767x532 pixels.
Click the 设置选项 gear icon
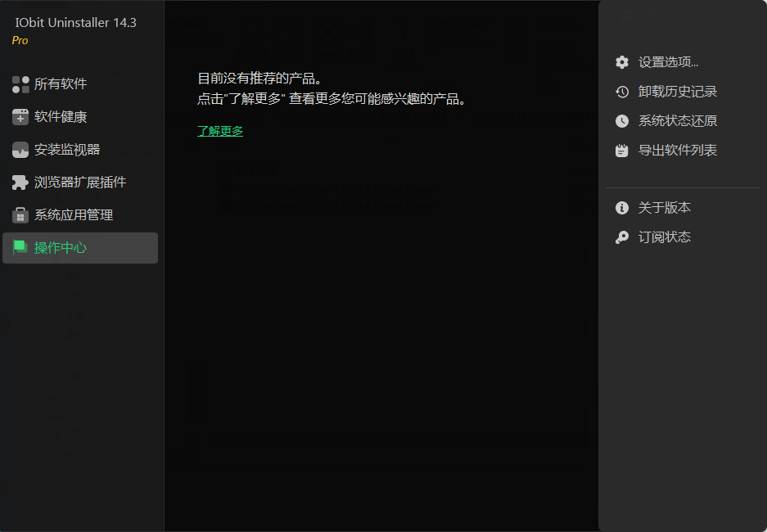622,62
